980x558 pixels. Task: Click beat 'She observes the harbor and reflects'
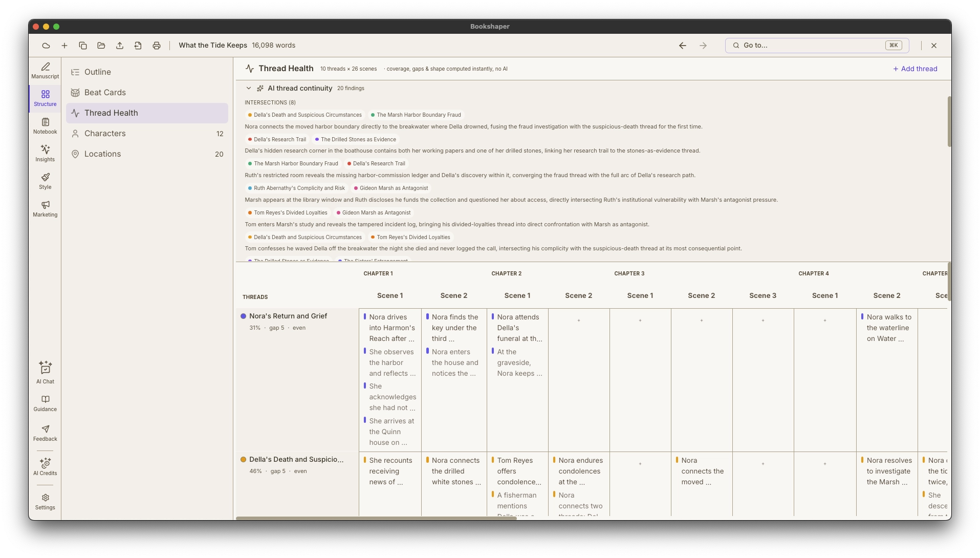tap(389, 363)
